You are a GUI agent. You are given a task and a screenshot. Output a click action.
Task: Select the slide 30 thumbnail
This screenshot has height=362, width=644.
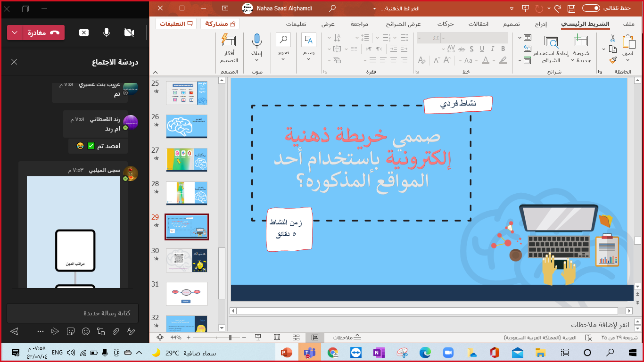click(187, 260)
